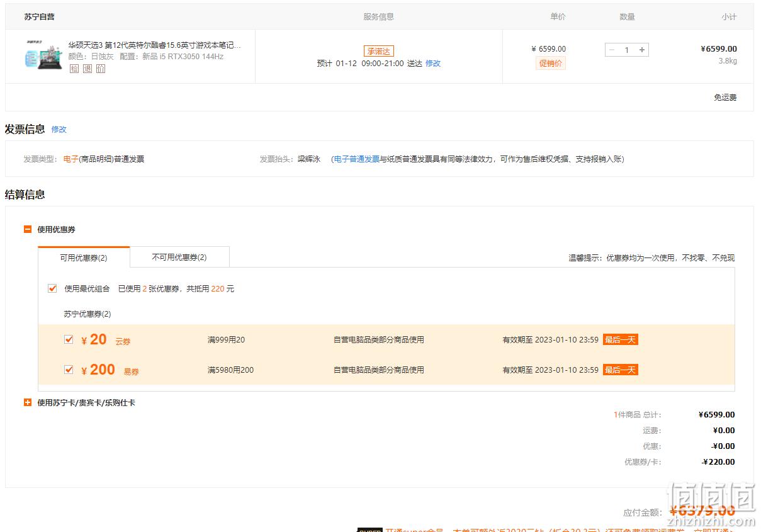This screenshot has height=532, width=761.
Task: Toggle 使用最优组合 checkbox
Action: point(52,288)
